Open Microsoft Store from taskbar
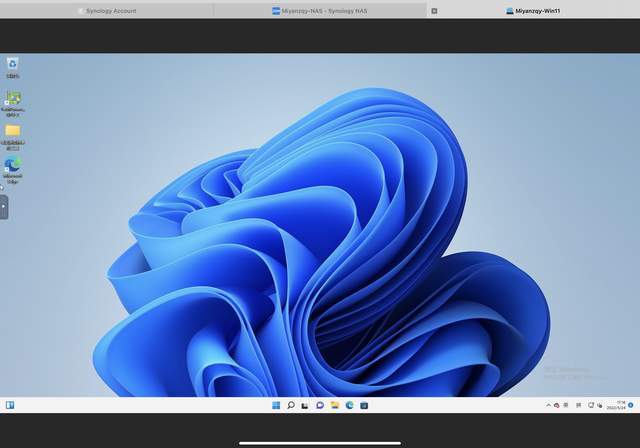Image resolution: width=640 pixels, height=448 pixels. (364, 405)
